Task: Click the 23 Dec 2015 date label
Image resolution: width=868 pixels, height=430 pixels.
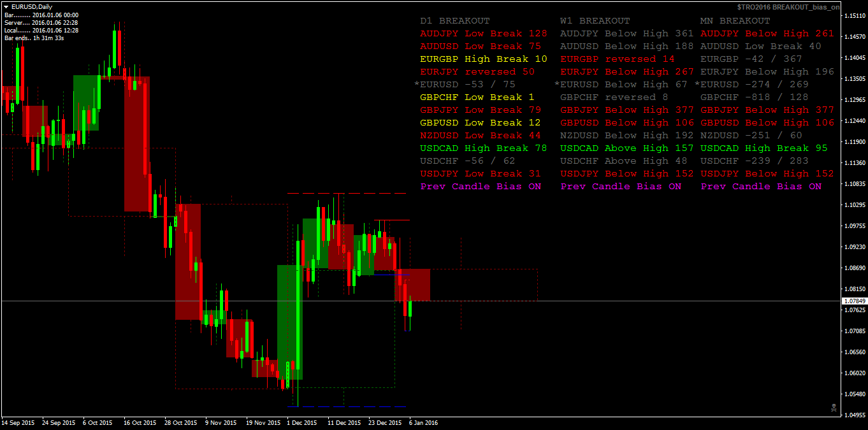Action: (x=384, y=422)
